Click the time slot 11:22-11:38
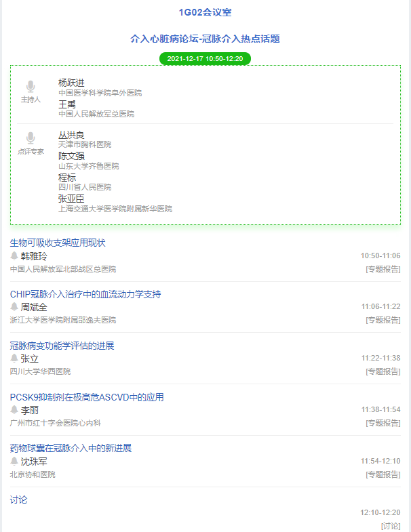 coord(380,359)
